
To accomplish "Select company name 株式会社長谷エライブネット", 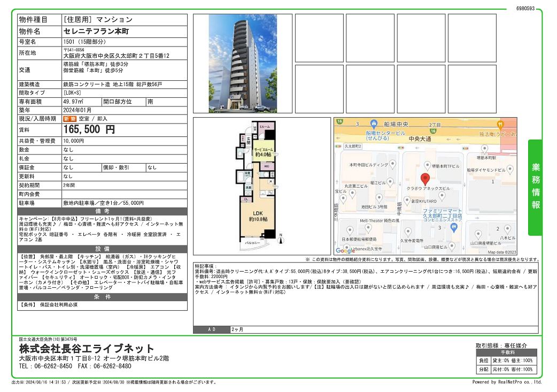I will [x=87, y=348].
